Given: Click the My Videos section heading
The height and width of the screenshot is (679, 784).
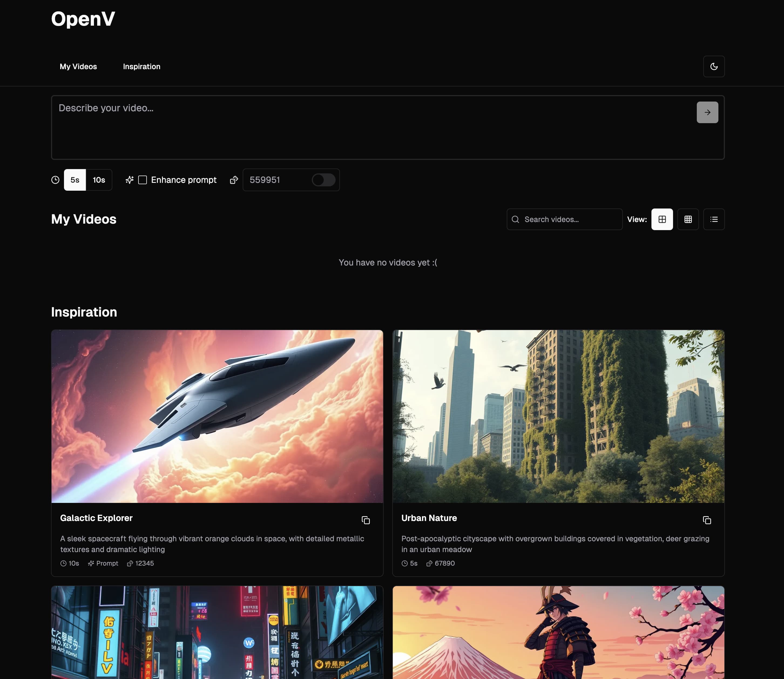Looking at the screenshot, I should point(84,219).
